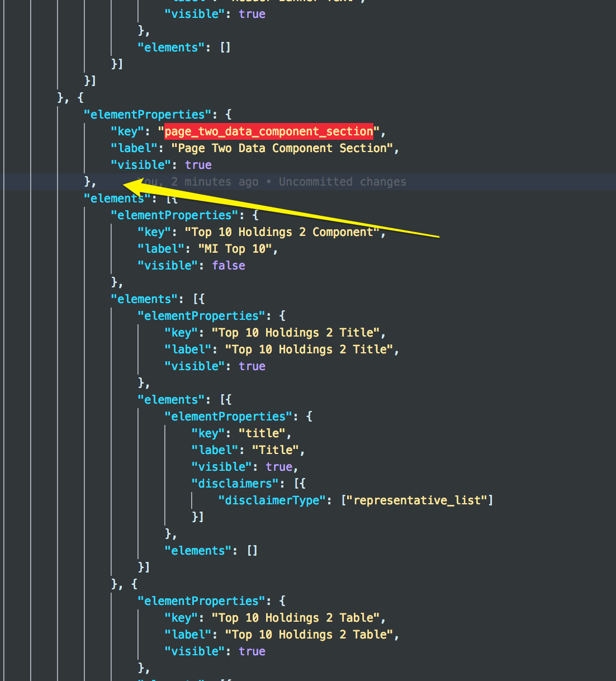Click the "disclaimers" property name
Image resolution: width=616 pixels, height=681 pixels.
coord(235,484)
